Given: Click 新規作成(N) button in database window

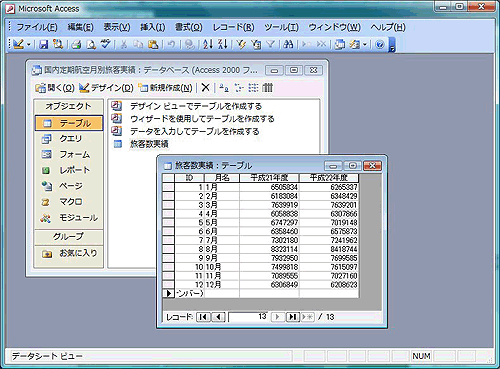Looking at the screenshot, I should (x=166, y=88).
